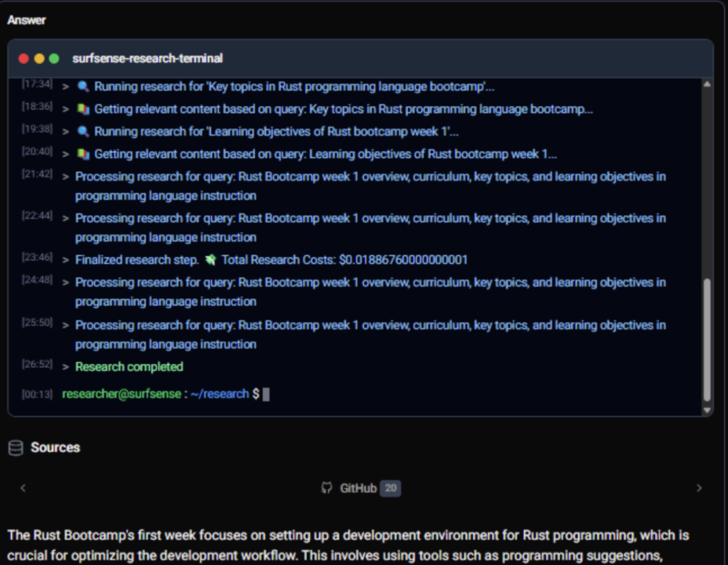Click the ~/research path in the prompt
The image size is (728, 565).
click(x=220, y=394)
